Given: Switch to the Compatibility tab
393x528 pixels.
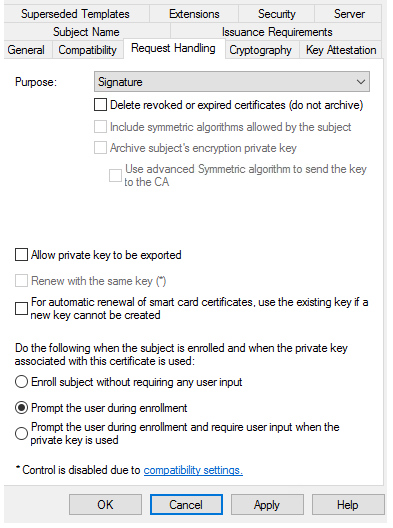Looking at the screenshot, I should (88, 50).
